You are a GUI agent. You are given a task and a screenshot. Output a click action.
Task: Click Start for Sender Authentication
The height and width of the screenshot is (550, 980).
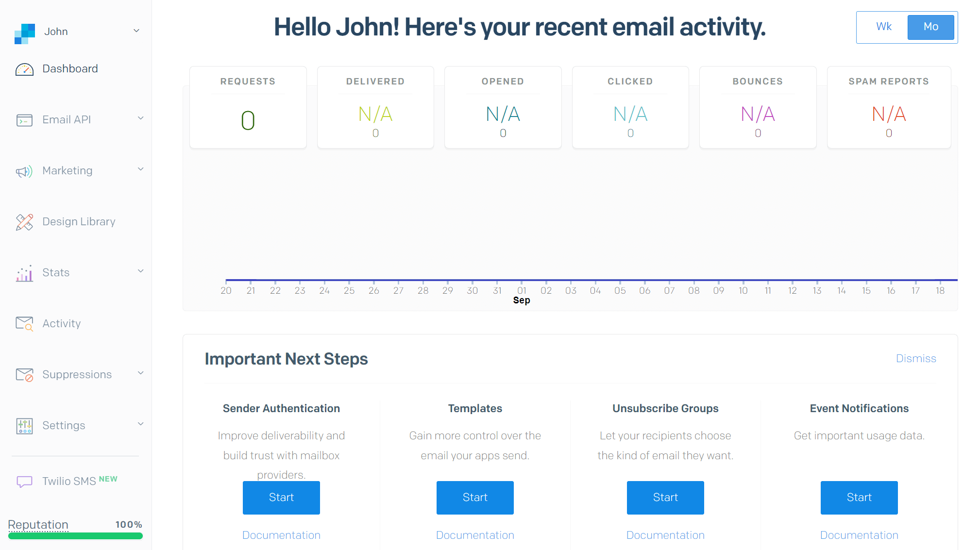pyautogui.click(x=281, y=497)
